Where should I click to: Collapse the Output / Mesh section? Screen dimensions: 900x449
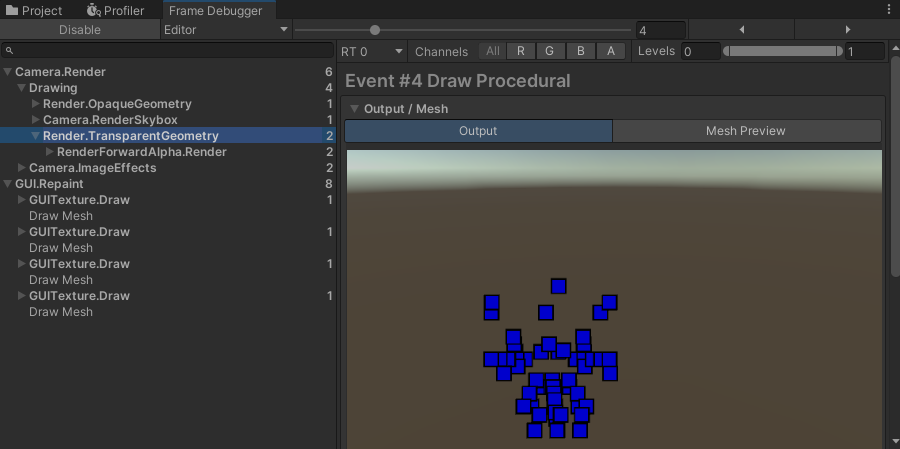(354, 109)
